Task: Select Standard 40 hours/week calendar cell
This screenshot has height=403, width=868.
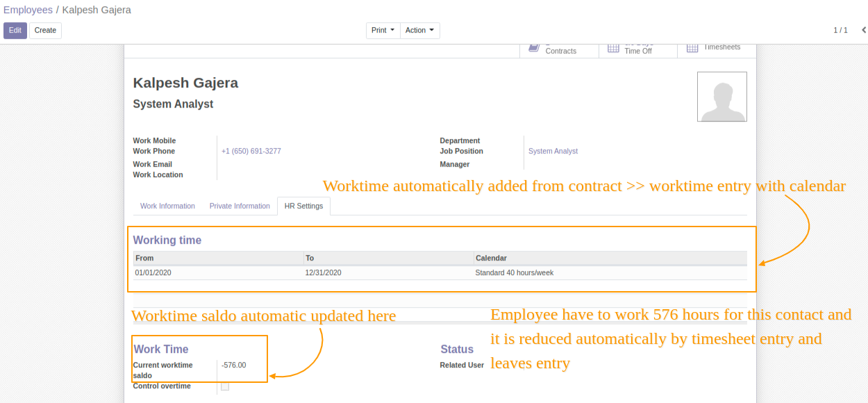Action: click(610, 273)
